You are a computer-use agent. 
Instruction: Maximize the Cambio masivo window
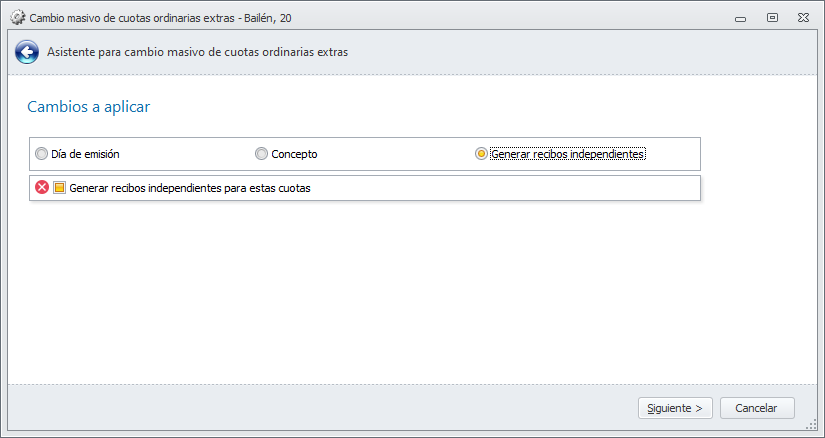772,17
